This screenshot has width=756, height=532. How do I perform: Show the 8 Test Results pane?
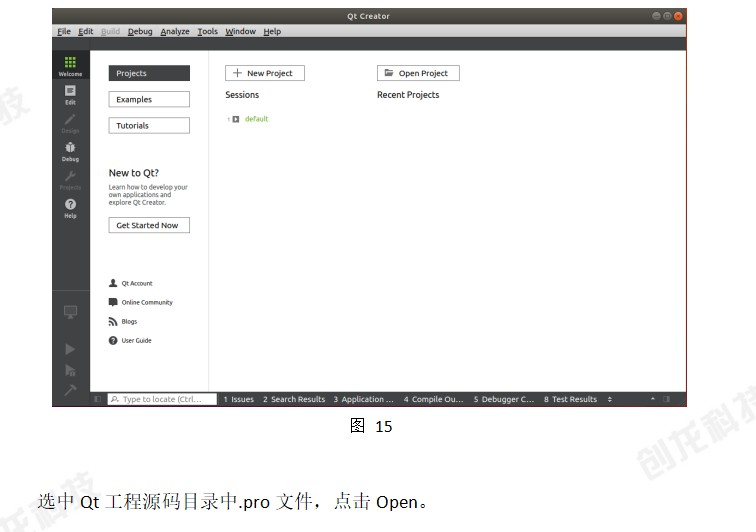point(570,399)
